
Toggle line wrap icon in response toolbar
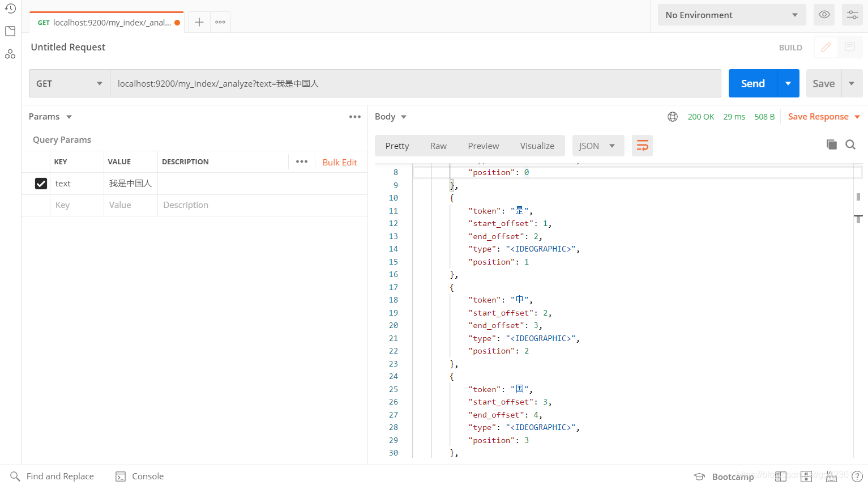coord(642,146)
